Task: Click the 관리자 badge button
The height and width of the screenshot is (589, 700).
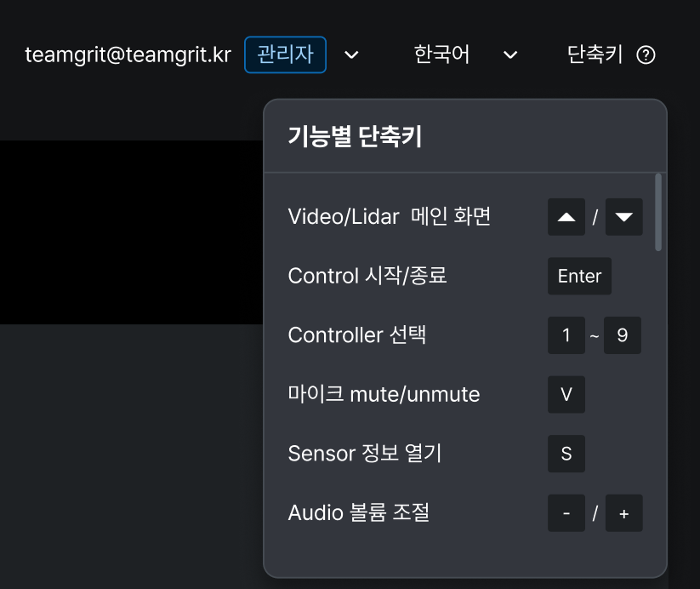Action: click(285, 54)
